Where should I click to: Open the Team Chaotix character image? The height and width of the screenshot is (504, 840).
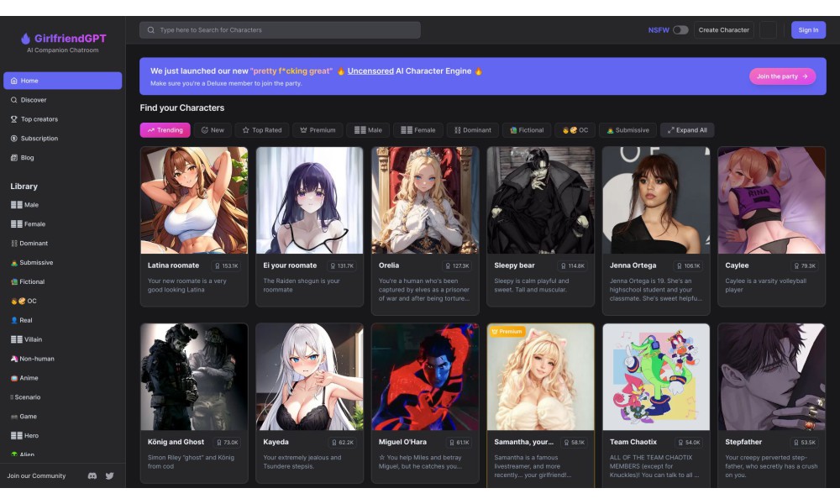pos(656,377)
